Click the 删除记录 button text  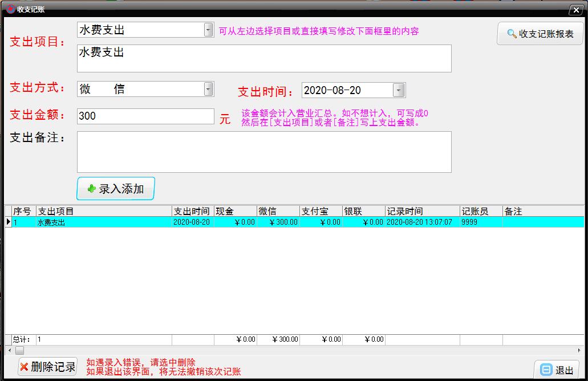[53, 367]
